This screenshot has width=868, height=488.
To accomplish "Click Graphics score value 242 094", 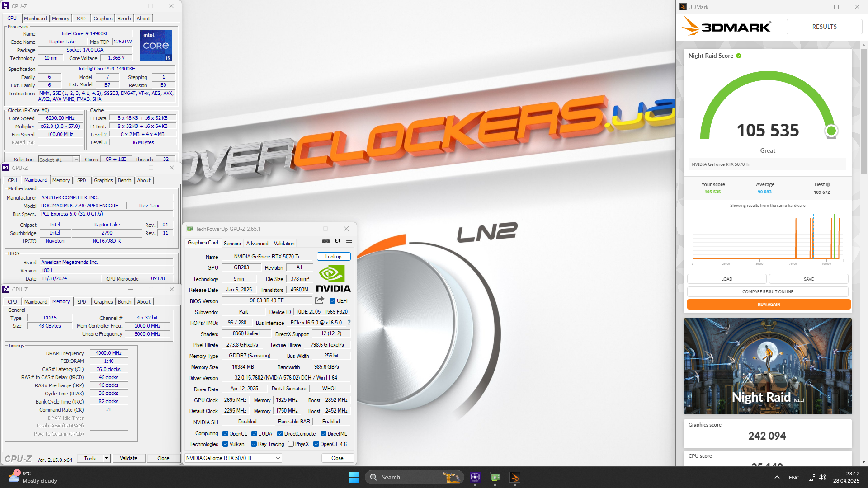I will (767, 436).
